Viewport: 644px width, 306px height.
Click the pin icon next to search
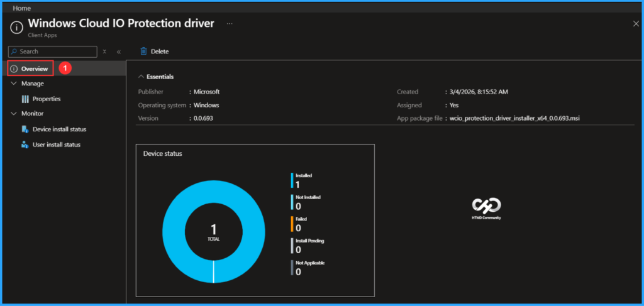pos(105,52)
